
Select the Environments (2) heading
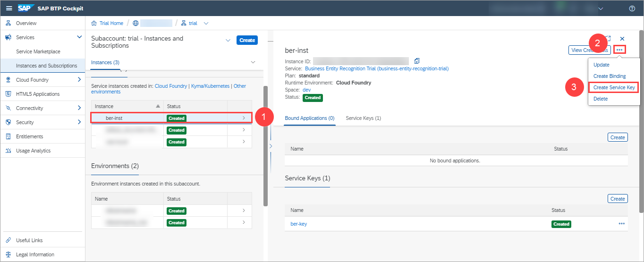115,166
